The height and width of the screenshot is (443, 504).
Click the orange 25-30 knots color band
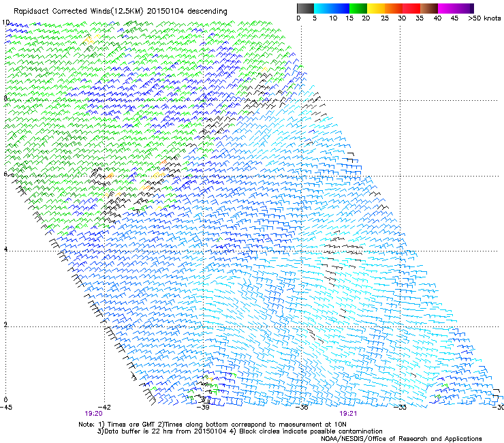coord(394,8)
